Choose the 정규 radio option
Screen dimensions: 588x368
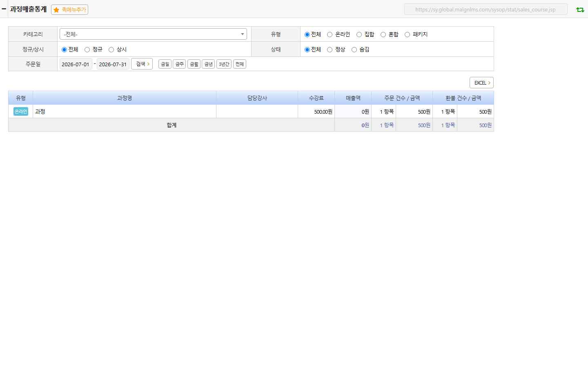tap(87, 49)
